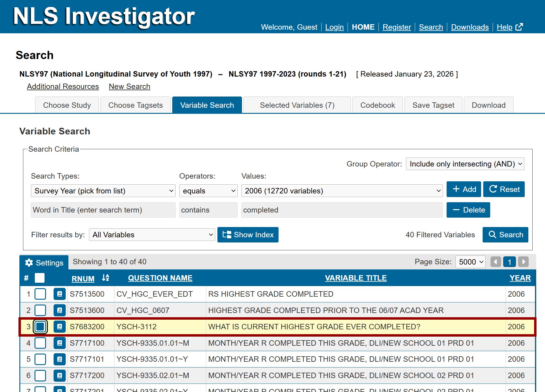Open the Register link
The width and height of the screenshot is (545, 392).
point(397,27)
